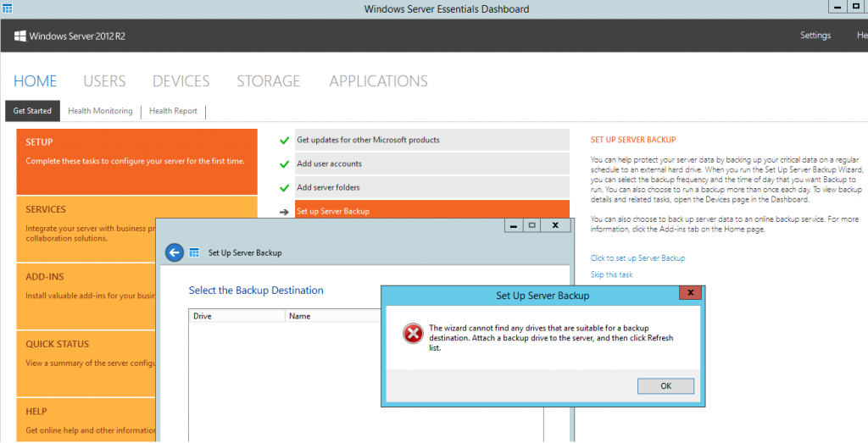This screenshot has width=868, height=443.
Task: Switch to Health Monitoring tab
Action: click(100, 111)
